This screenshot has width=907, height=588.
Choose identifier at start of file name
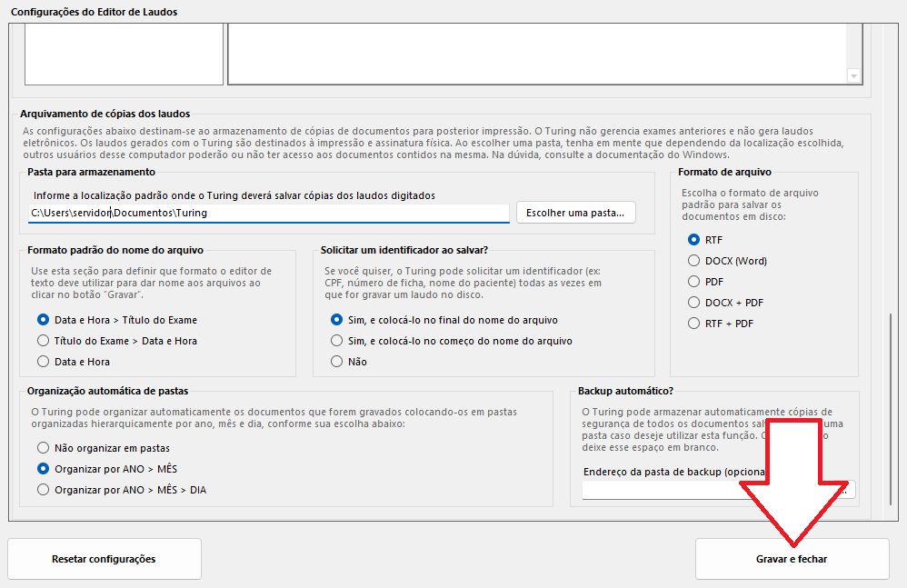click(x=337, y=341)
